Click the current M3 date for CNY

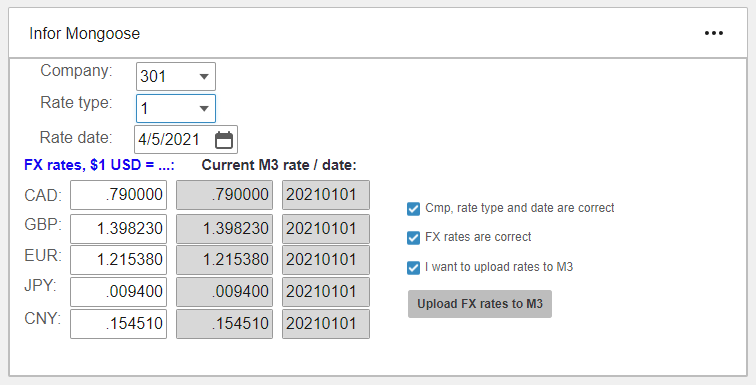point(326,324)
